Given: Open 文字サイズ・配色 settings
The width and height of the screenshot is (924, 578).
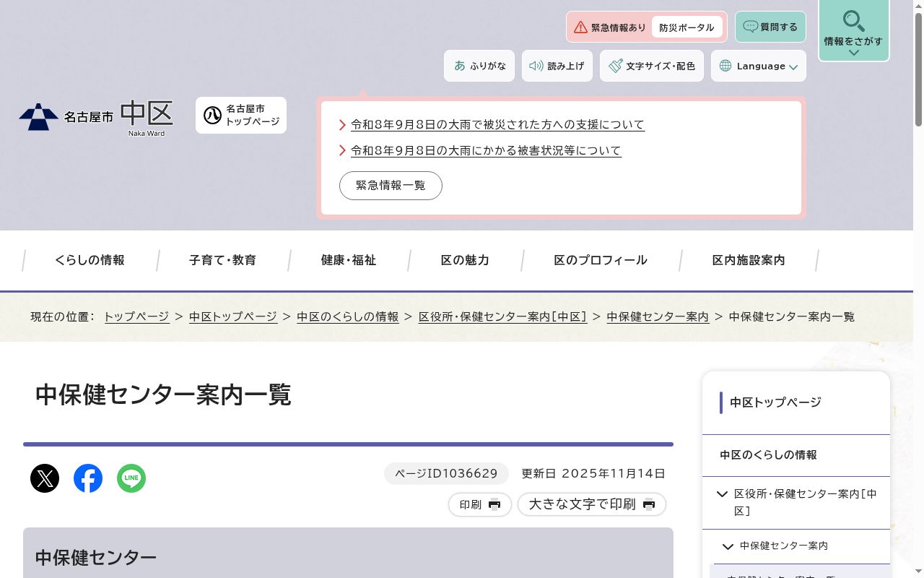Looking at the screenshot, I should tap(652, 66).
